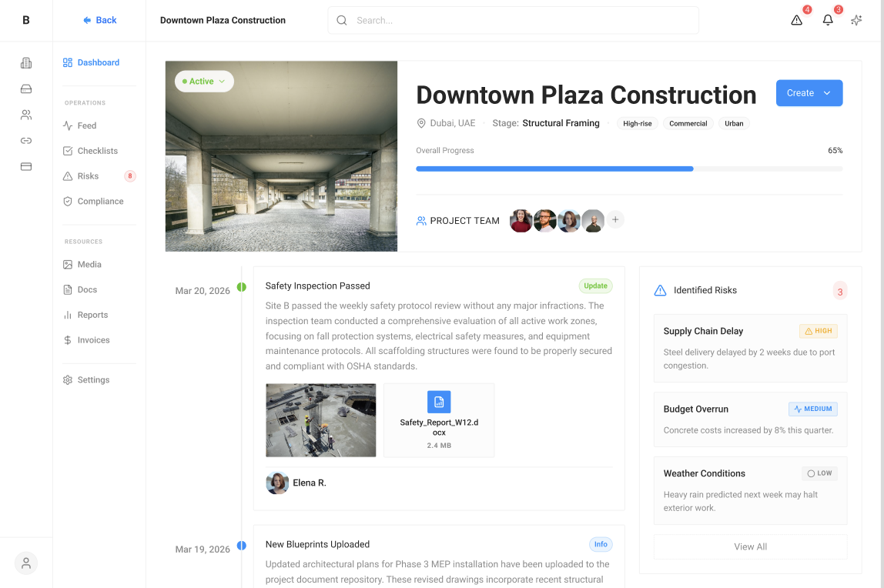Open the link icon in left rail
884x588 pixels.
pos(26,141)
